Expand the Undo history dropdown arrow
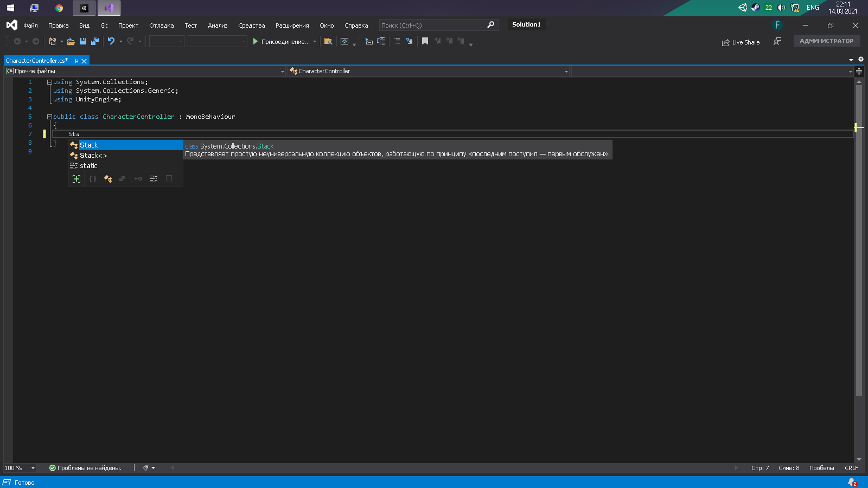This screenshot has width=868, height=488. coord(121,41)
